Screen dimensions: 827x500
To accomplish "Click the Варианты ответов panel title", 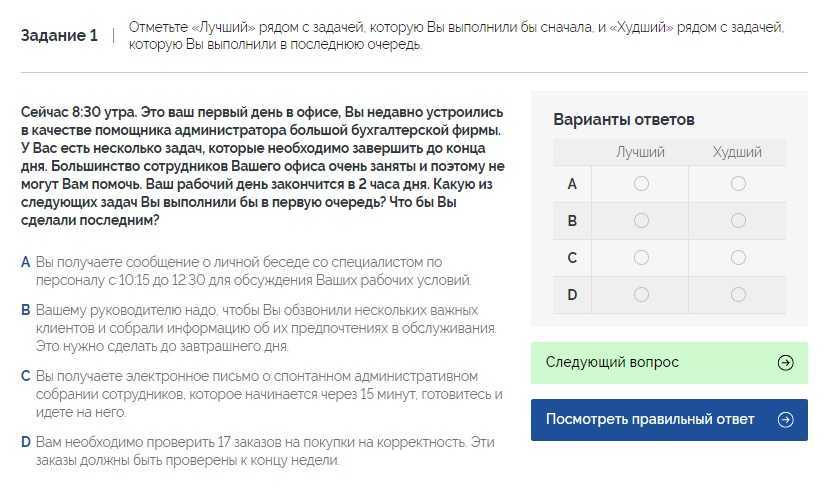I will point(624,120).
